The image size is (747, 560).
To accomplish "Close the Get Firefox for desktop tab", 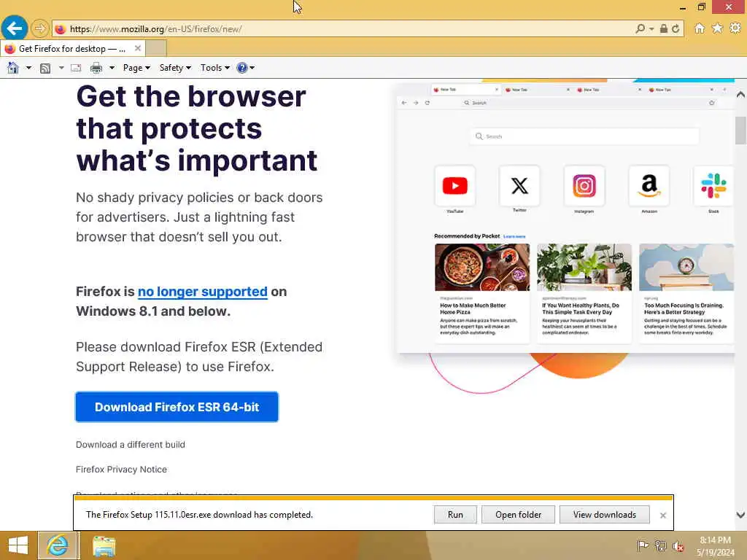I will point(138,49).
